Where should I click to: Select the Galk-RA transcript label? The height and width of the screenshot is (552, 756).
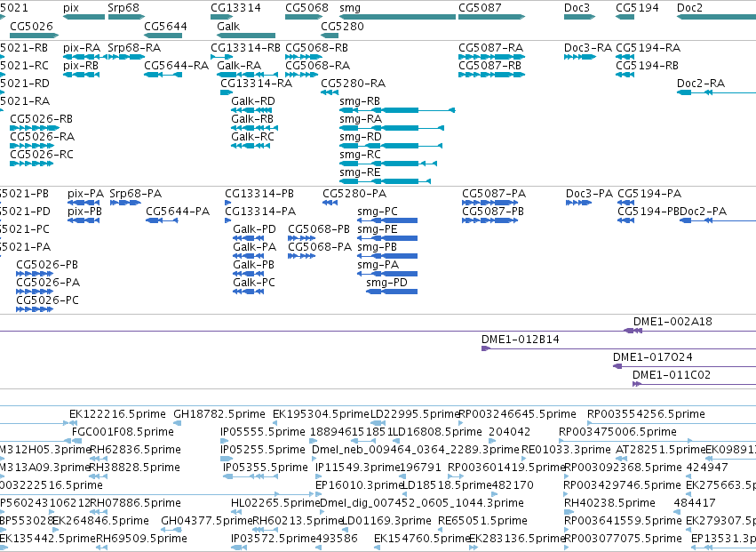239,66
